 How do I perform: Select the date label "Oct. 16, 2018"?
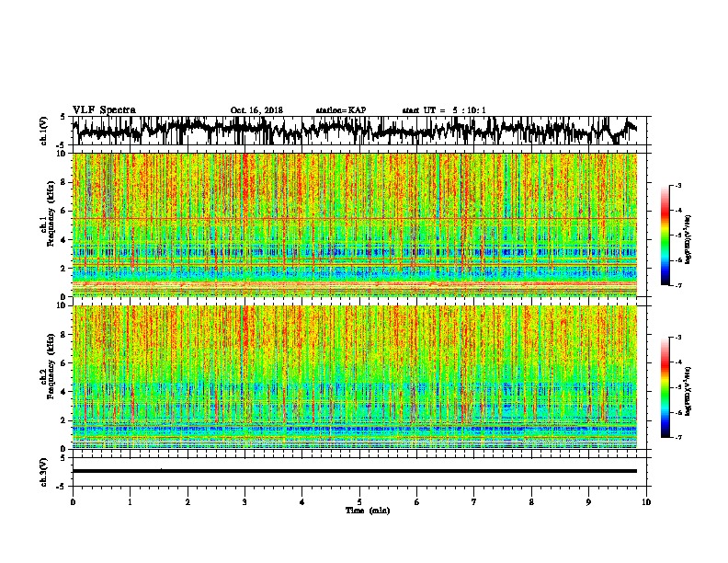256,110
